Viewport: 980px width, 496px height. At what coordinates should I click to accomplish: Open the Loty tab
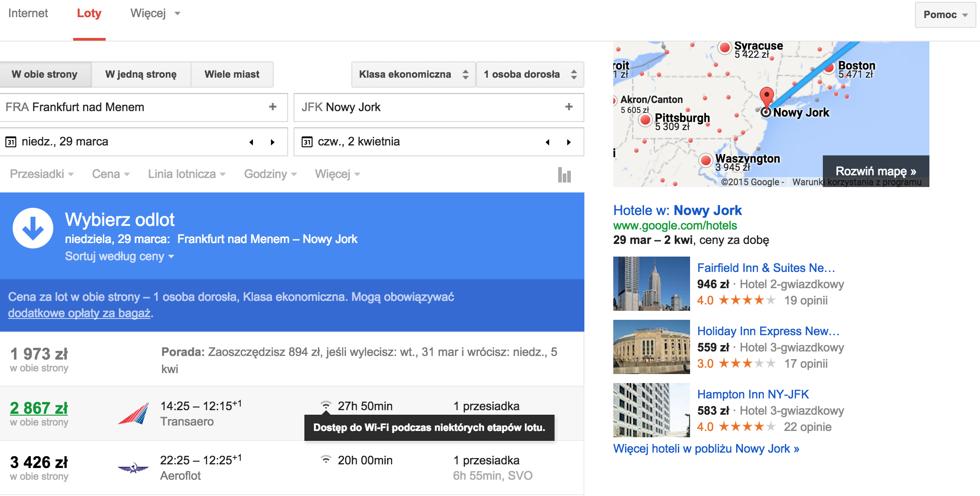tap(89, 13)
